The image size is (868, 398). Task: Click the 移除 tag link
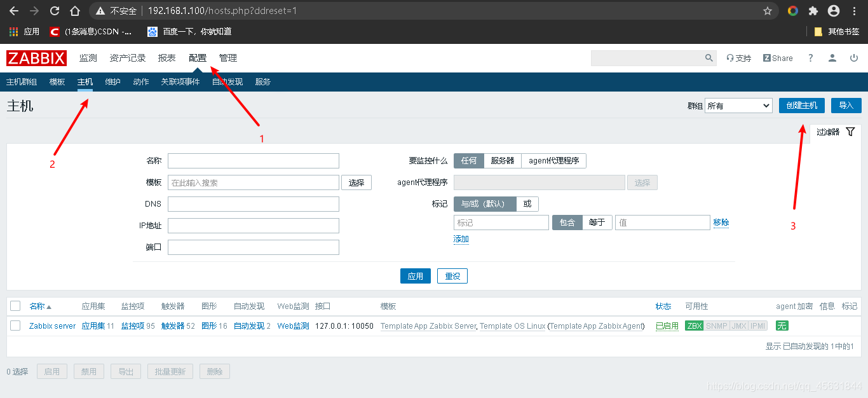pyautogui.click(x=721, y=223)
